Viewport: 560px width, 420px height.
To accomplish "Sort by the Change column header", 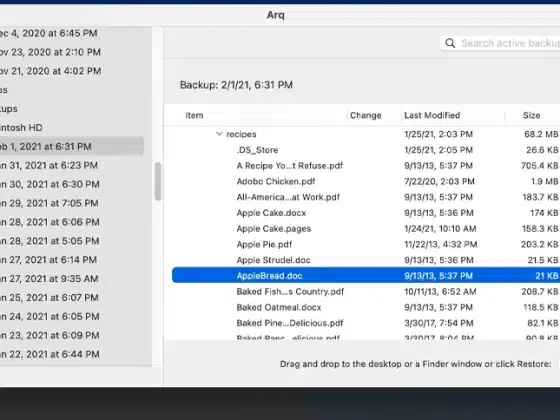I will coord(366,115).
